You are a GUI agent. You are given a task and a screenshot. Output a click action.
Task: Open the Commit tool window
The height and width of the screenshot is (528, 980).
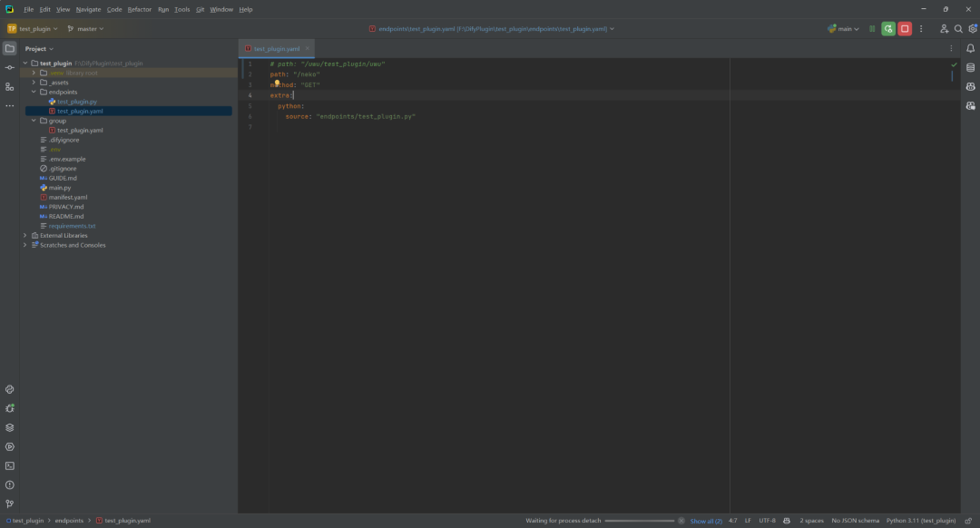click(9, 67)
